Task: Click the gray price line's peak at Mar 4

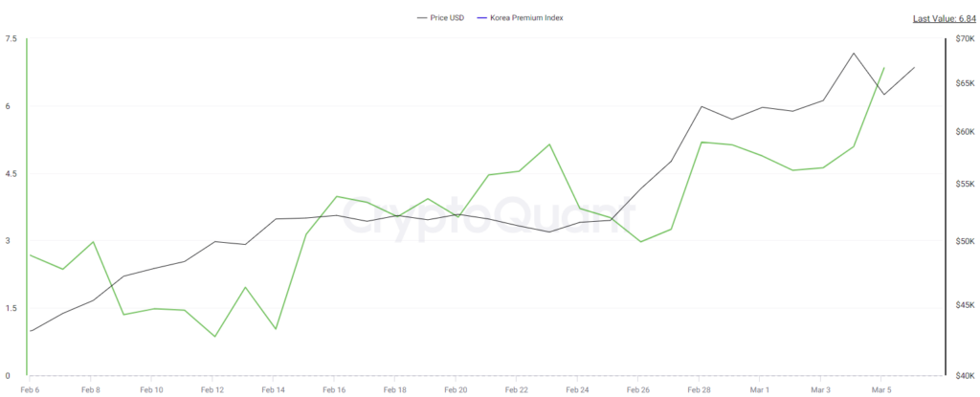Action: pos(853,54)
